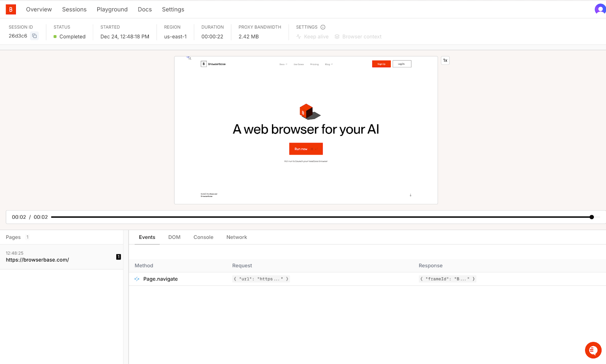Click the Completed status indicator
Viewport: 606px width, 364px height.
pos(70,37)
